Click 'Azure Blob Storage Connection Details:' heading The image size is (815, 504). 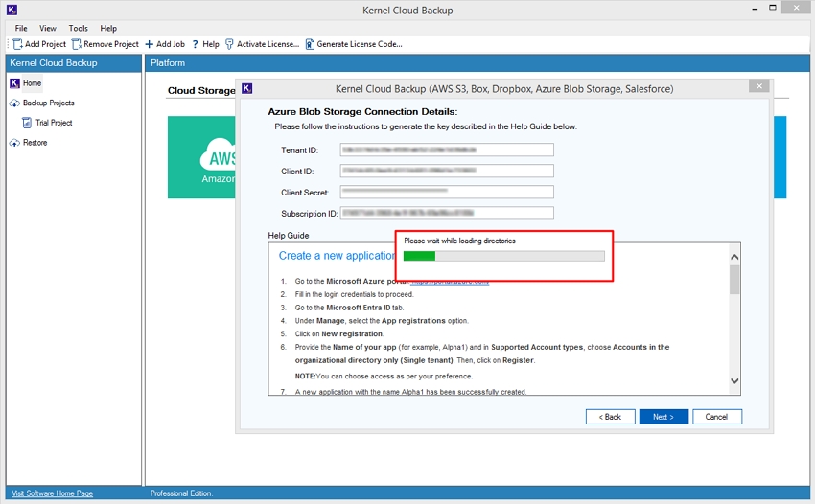[362, 112]
